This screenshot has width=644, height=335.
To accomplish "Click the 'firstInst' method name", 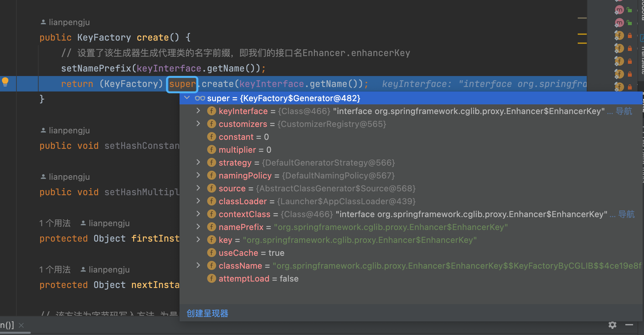I will pyautogui.click(x=155, y=238).
